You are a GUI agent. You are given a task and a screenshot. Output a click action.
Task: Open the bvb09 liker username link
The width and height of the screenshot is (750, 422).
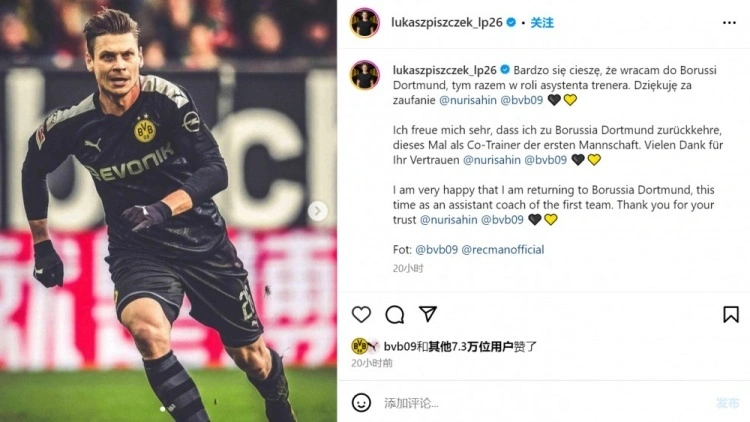pos(400,346)
